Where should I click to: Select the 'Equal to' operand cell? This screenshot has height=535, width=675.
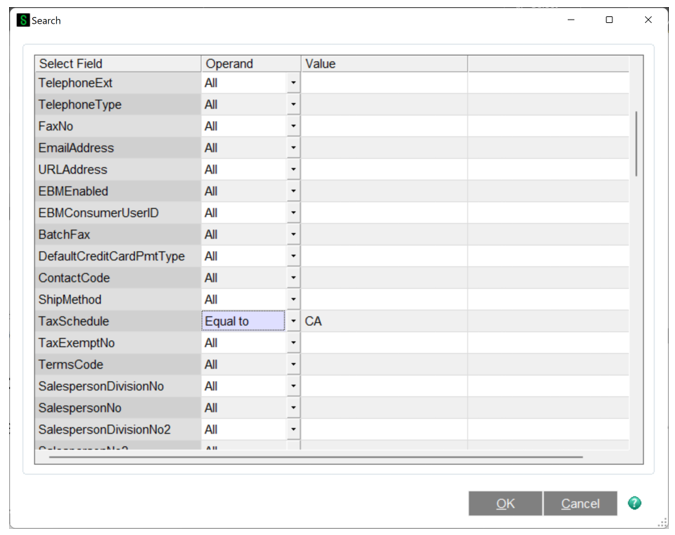pyautogui.click(x=243, y=321)
